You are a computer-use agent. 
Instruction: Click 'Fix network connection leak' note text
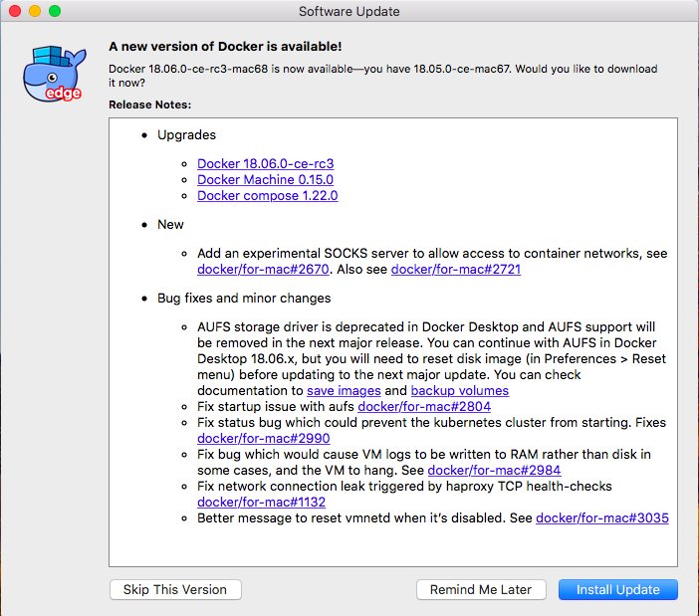404,486
